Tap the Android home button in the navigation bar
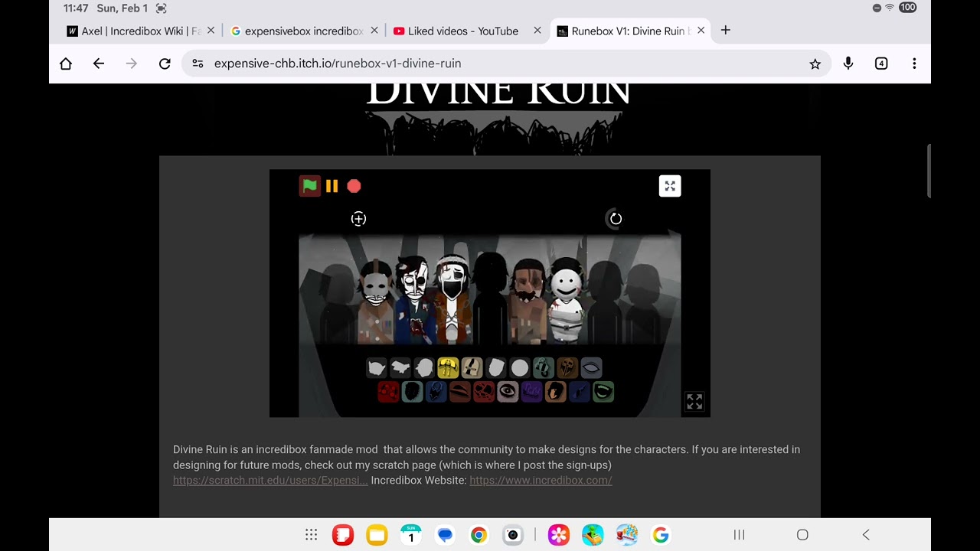The width and height of the screenshot is (980, 551). click(x=802, y=535)
